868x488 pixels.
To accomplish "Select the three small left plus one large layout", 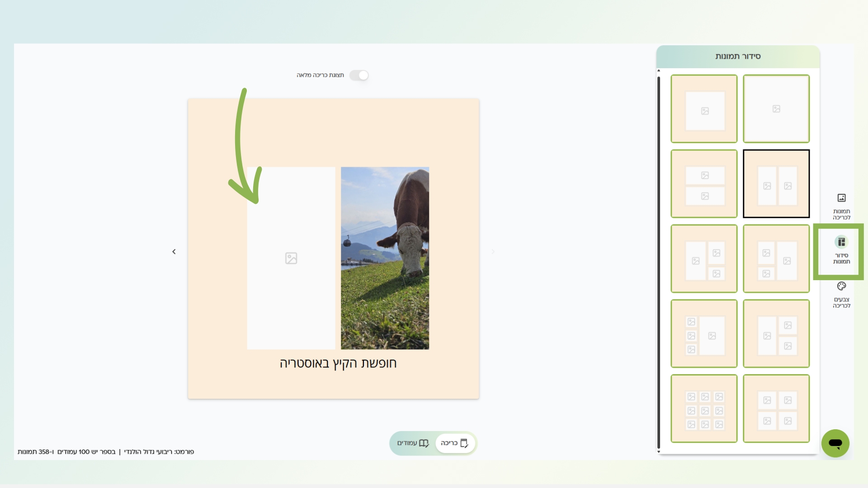I will click(x=704, y=333).
